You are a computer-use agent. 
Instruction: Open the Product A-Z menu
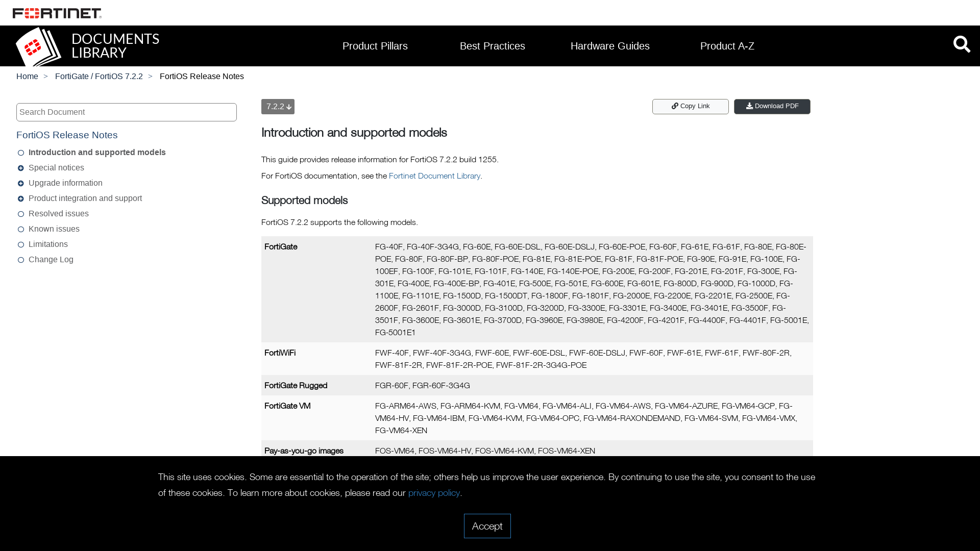click(x=727, y=46)
